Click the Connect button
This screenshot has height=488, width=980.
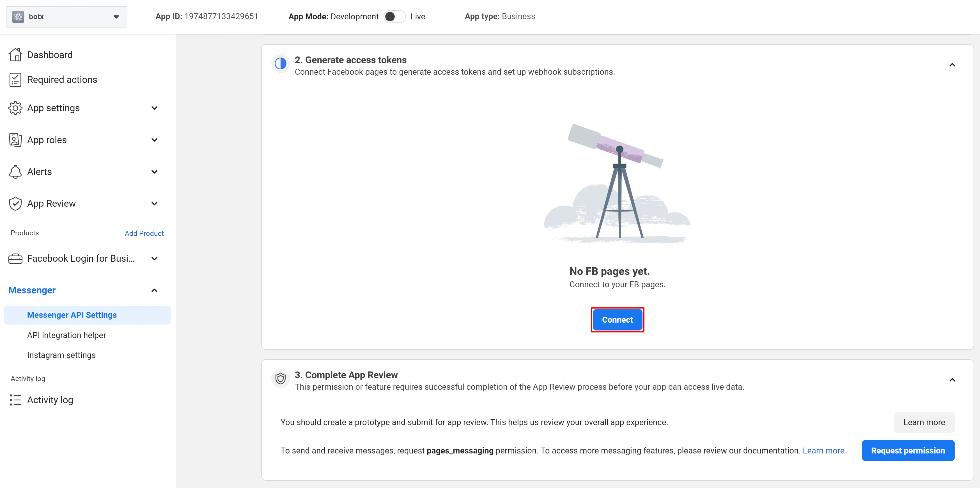click(x=617, y=320)
